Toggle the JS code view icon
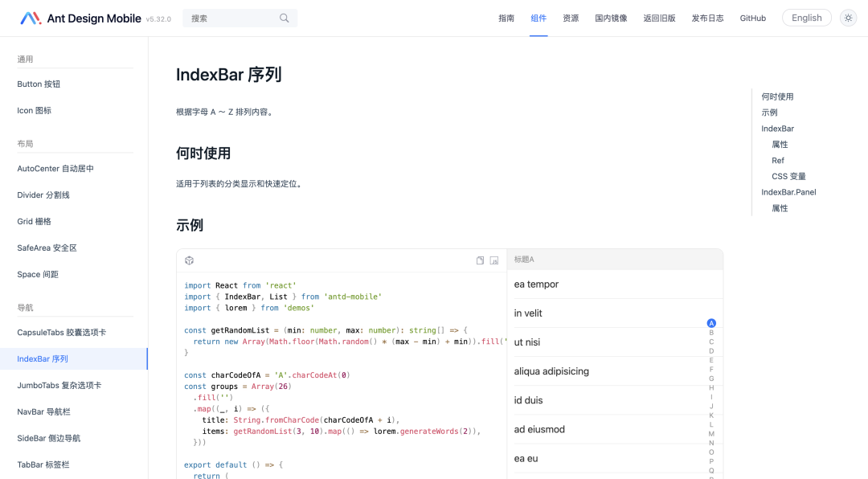The image size is (868, 479). pos(494,260)
